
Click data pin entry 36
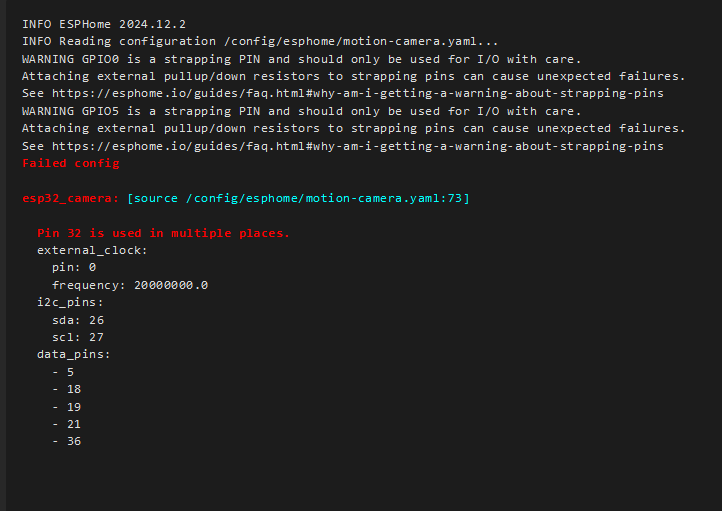[x=67, y=441]
